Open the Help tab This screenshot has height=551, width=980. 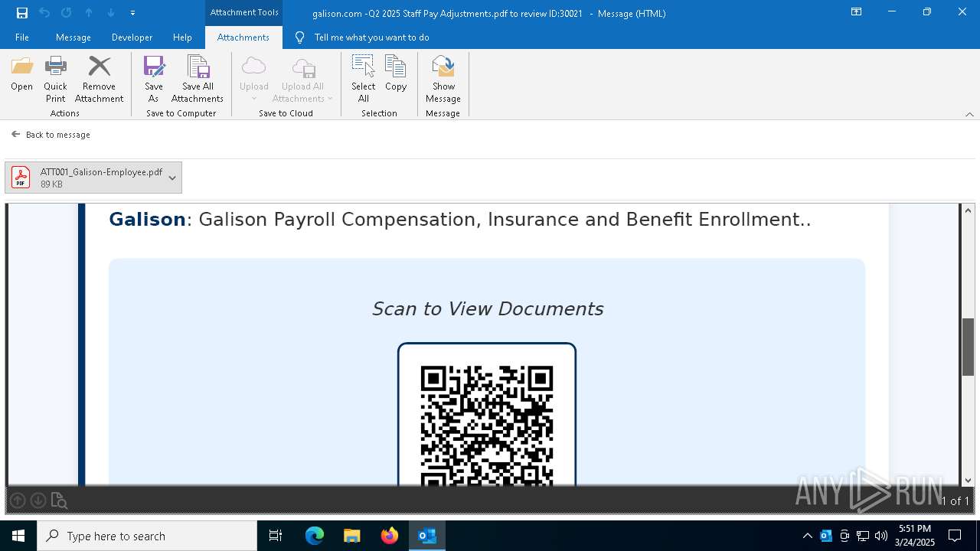[x=182, y=37]
